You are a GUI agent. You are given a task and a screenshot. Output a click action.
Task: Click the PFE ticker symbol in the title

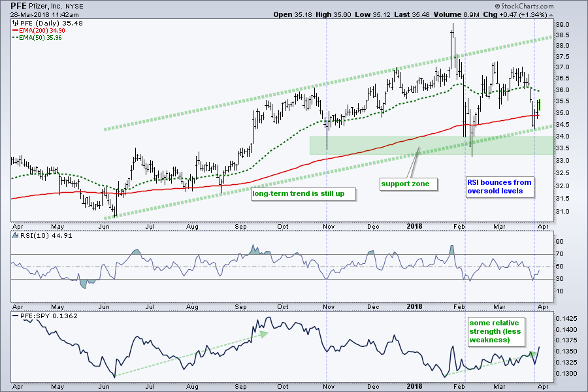(x=18, y=6)
